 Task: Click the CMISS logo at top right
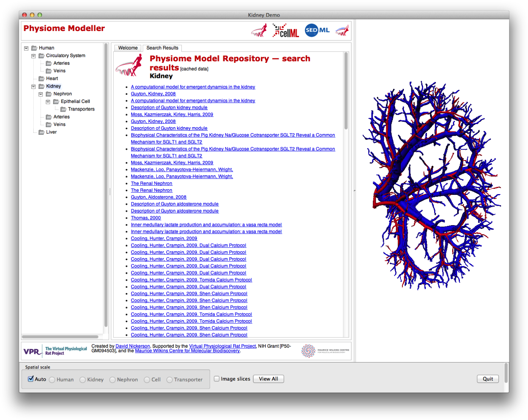[x=342, y=30]
